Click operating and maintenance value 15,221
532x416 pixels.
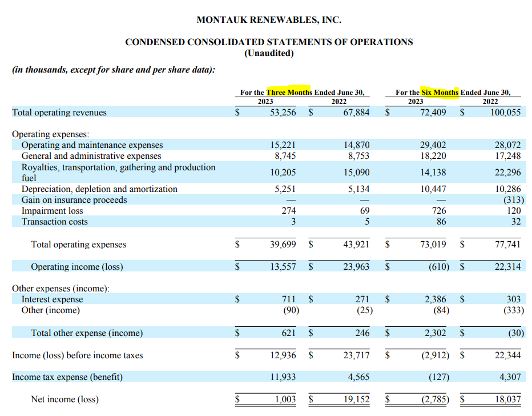click(x=283, y=145)
